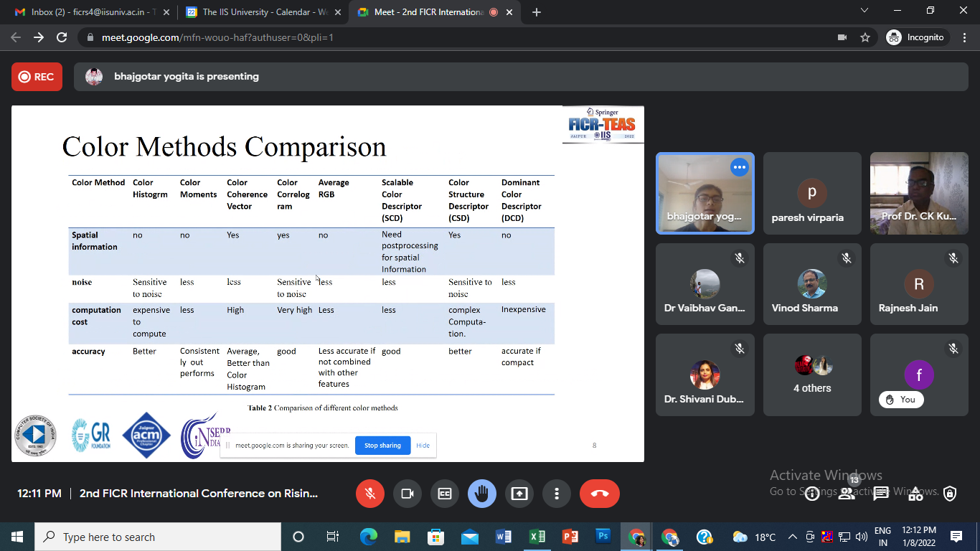Open the activities panel icon
The width and height of the screenshot is (980, 551).
pyautogui.click(x=915, y=494)
